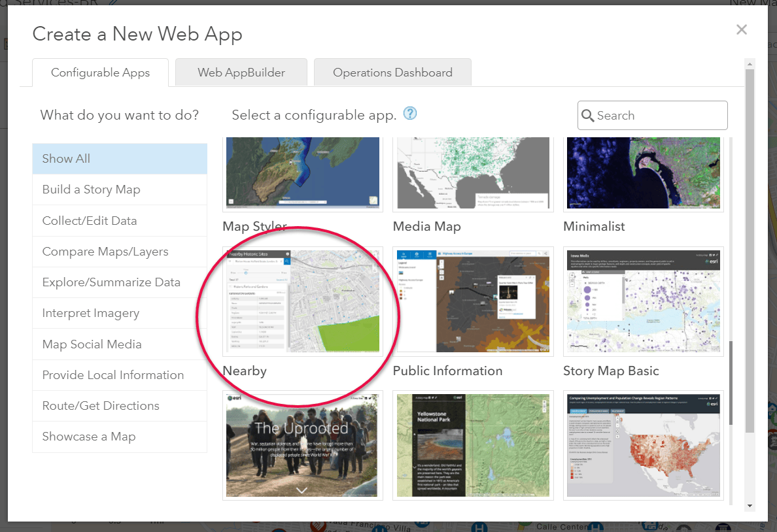Choose The Uprooted story map thumbnail
777x532 pixels.
pos(302,445)
